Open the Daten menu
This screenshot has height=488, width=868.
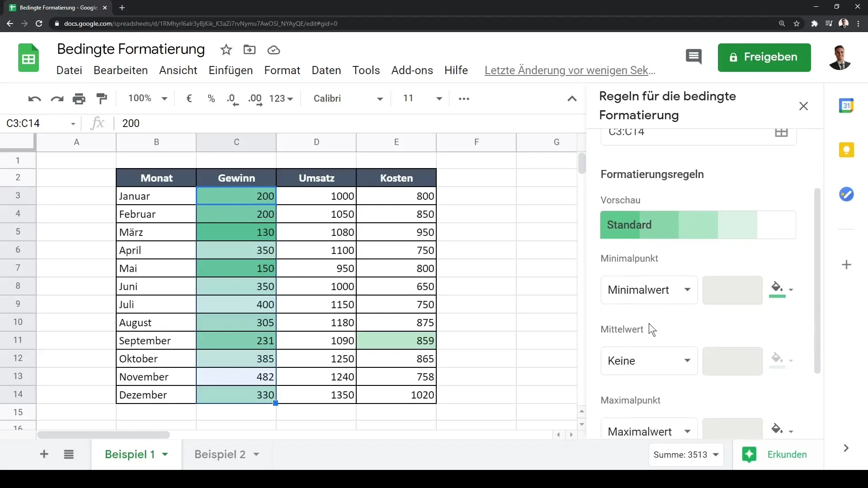326,70
